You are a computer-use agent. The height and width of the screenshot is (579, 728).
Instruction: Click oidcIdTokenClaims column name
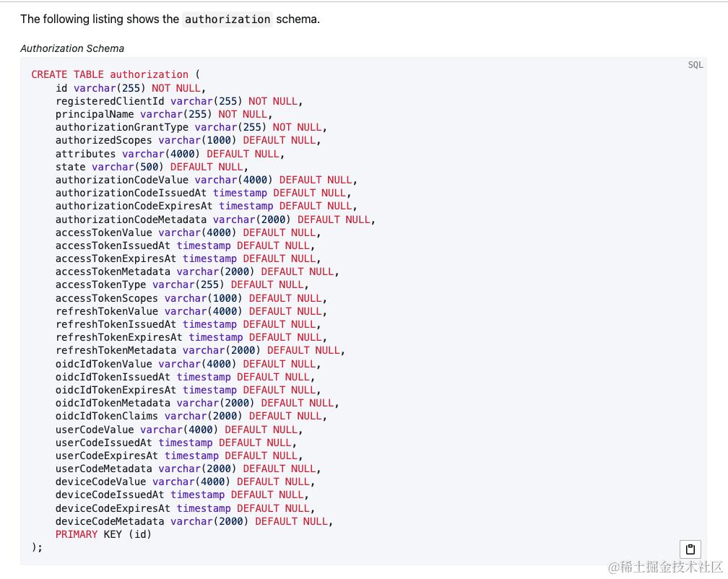coord(107,416)
